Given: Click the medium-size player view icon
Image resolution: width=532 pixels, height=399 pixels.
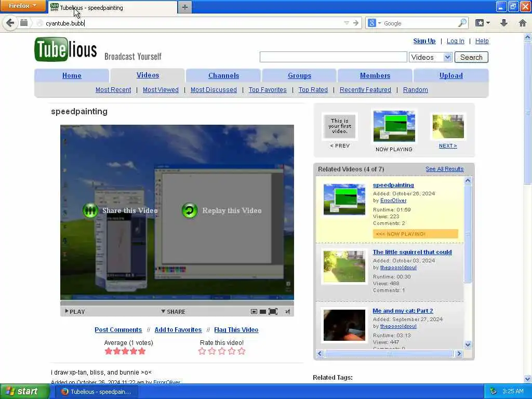Looking at the screenshot, I should pyautogui.click(x=262, y=312).
